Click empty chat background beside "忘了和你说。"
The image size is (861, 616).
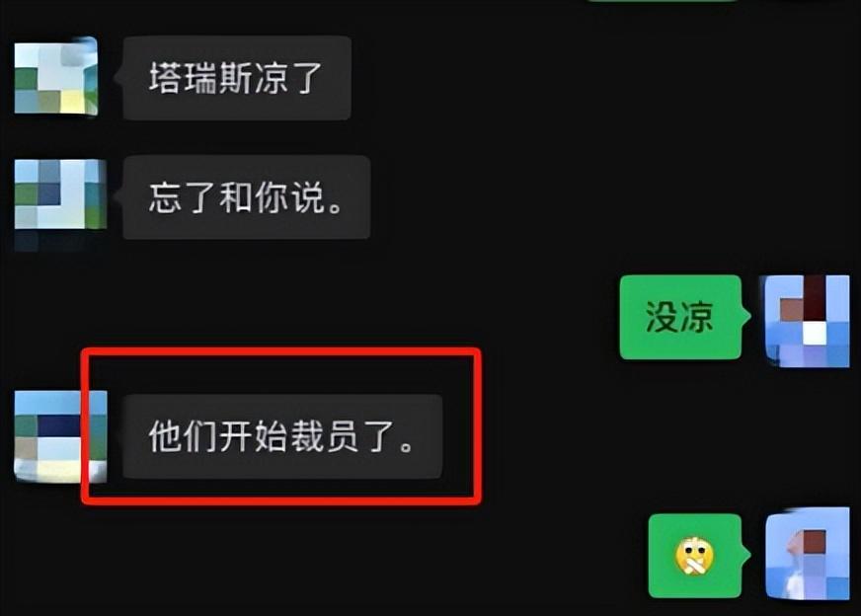pyautogui.click(x=495, y=197)
